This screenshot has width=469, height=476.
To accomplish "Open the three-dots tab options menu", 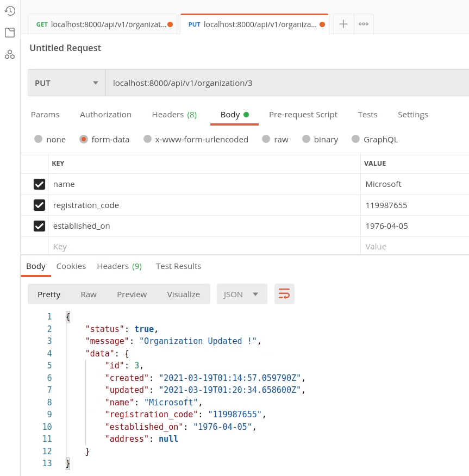I will 364,24.
